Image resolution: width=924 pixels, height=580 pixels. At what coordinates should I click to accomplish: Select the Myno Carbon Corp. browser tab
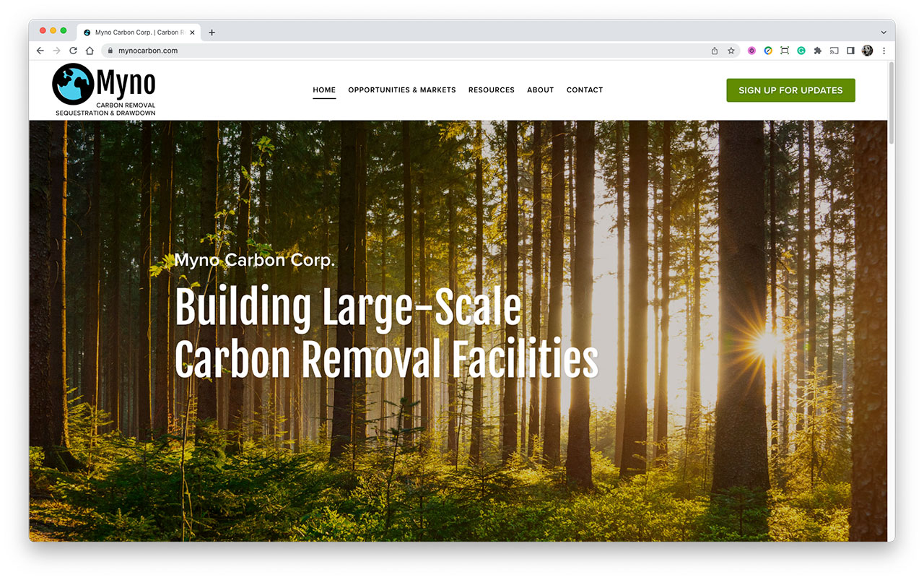click(139, 33)
